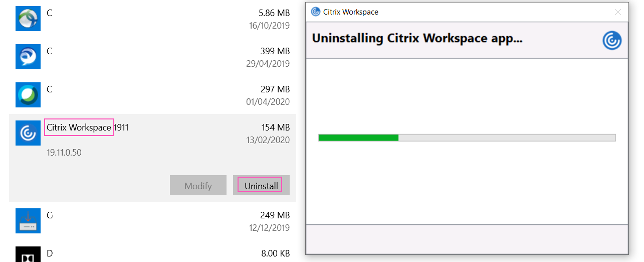Select the green ring app icon for the 297 MB entry

28,95
